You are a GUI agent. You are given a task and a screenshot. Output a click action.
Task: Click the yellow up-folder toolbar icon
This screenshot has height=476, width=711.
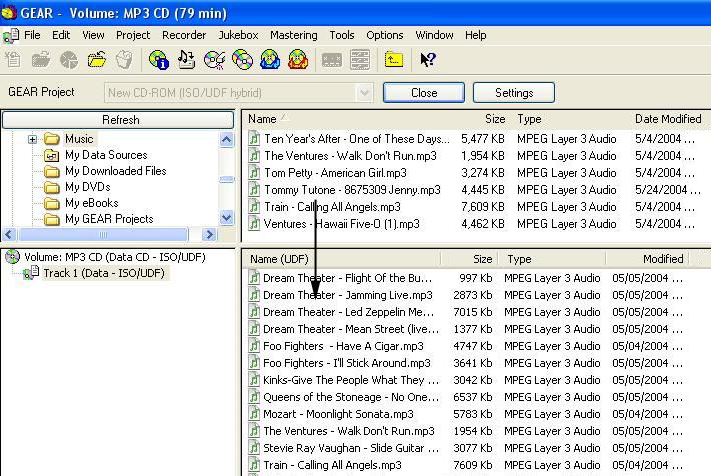pos(394,60)
